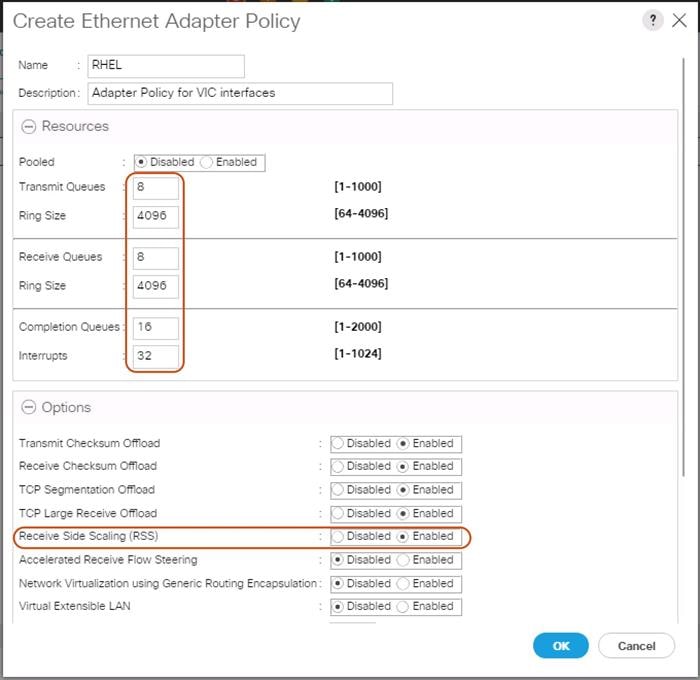Click the Name input field

(166, 66)
